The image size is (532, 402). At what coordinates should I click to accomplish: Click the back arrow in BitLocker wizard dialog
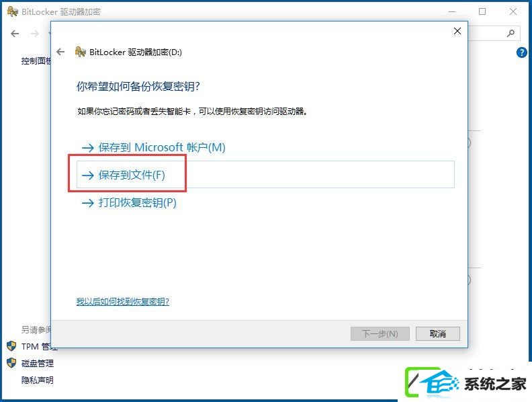60,52
